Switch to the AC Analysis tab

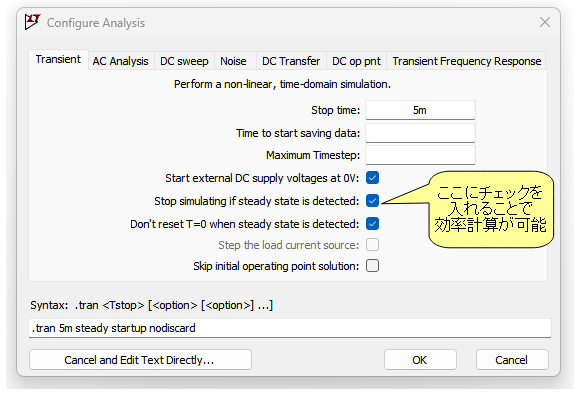pyautogui.click(x=120, y=61)
